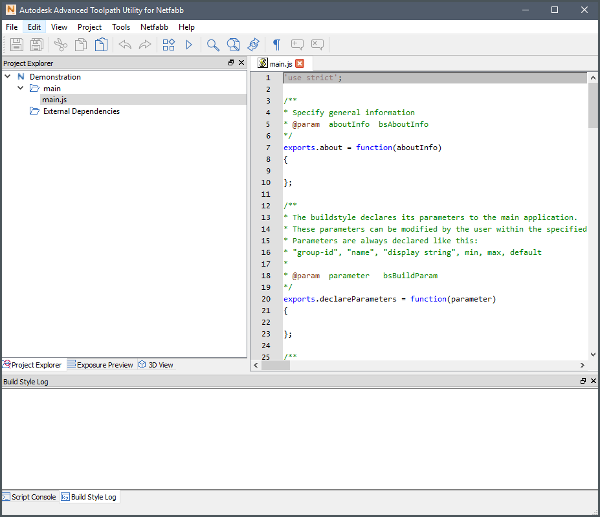Close the main.js editor tab
Screen dimensions: 600x517
point(300,64)
